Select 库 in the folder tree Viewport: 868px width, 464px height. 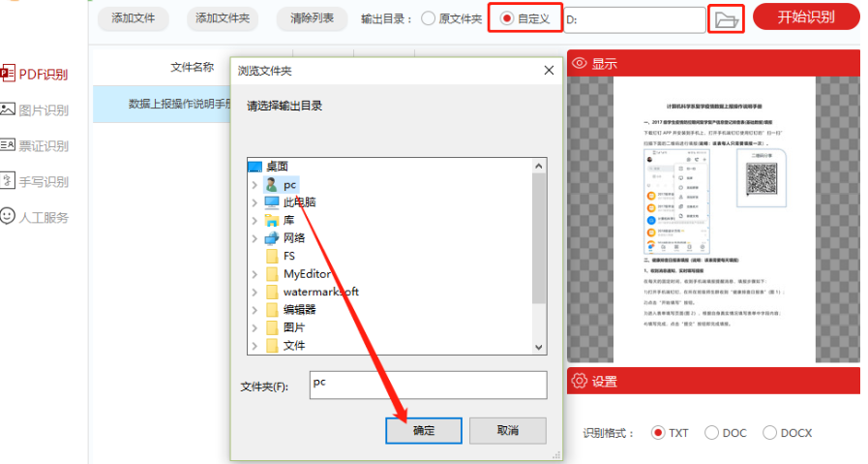click(288, 220)
